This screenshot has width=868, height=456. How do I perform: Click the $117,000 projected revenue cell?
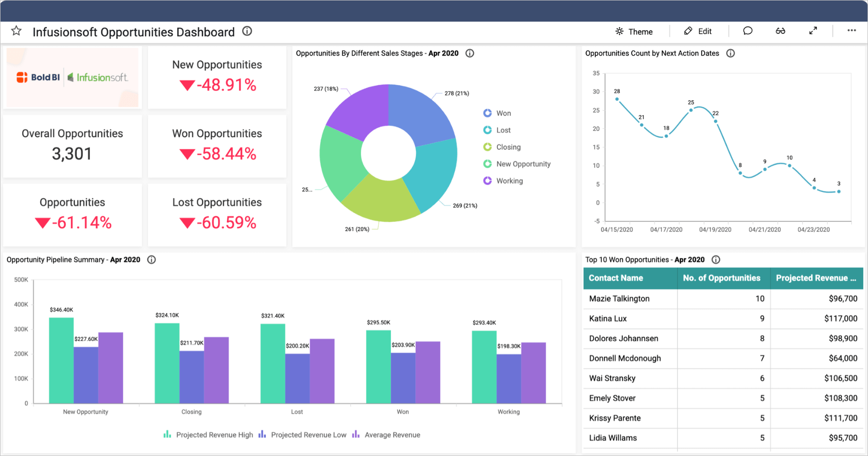(817, 319)
